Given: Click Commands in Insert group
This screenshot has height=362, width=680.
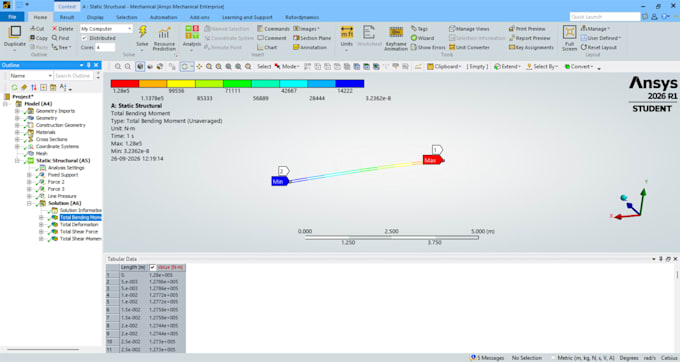Looking at the screenshot, I should [273, 29].
